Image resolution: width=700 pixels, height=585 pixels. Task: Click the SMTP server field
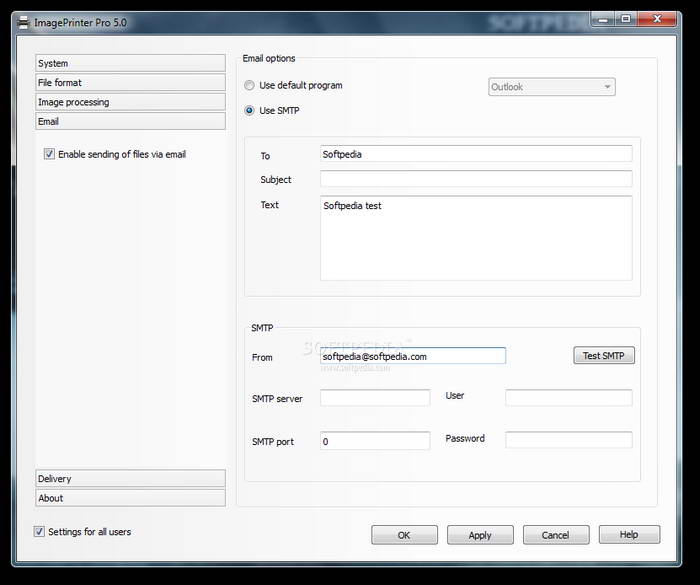[375, 397]
